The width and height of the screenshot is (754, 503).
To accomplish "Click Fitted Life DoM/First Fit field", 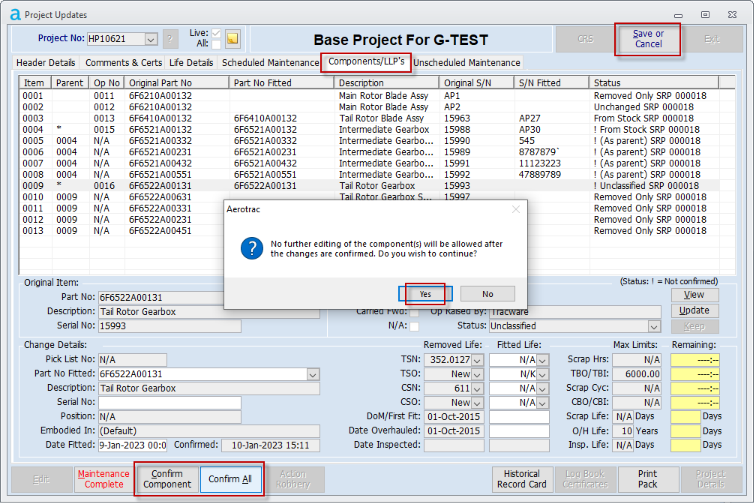I will (519, 417).
